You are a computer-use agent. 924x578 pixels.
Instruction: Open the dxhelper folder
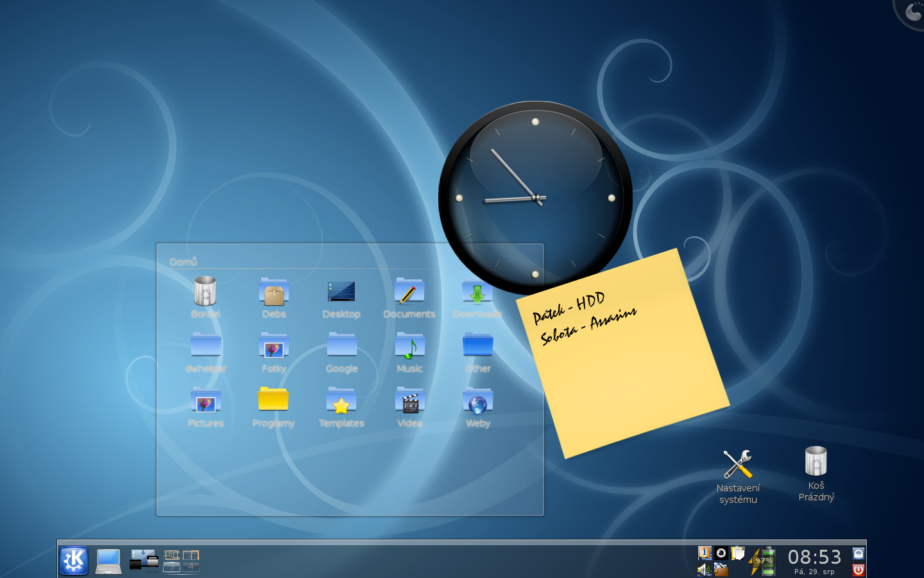pyautogui.click(x=205, y=352)
